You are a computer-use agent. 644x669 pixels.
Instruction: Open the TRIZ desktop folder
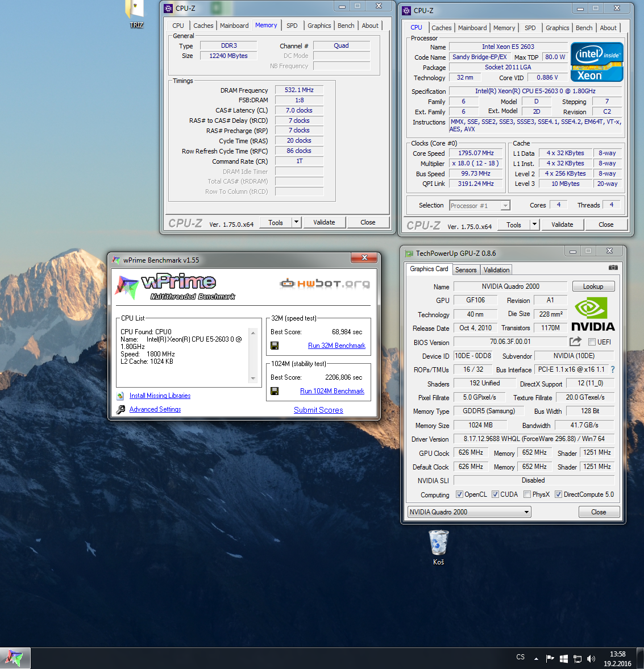pos(136,14)
